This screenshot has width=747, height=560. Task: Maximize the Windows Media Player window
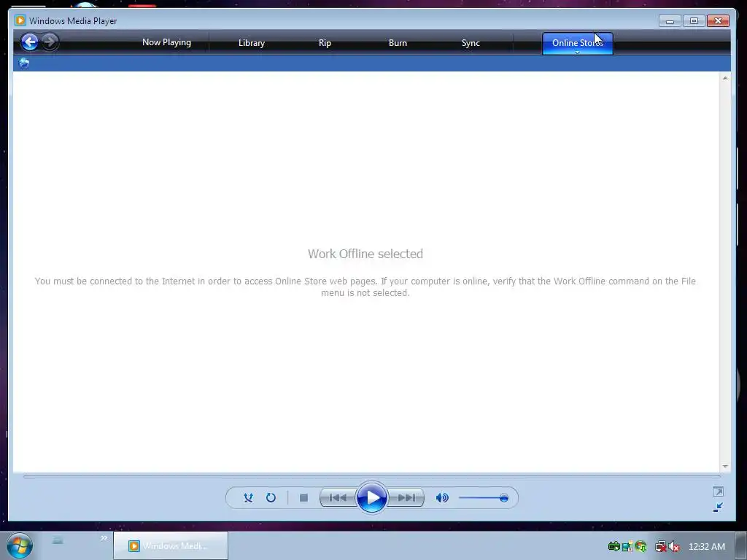point(694,21)
